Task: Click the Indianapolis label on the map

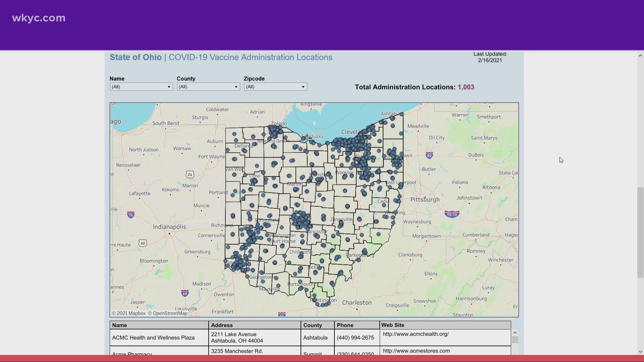Action: click(169, 227)
